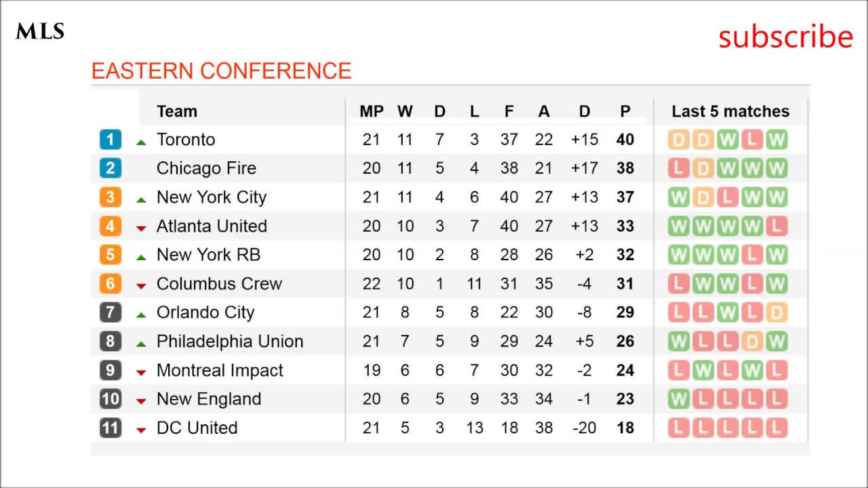Screen dimensions: 868x488
Task: Click red down arrow beside Atlanta United
Action: (x=141, y=228)
